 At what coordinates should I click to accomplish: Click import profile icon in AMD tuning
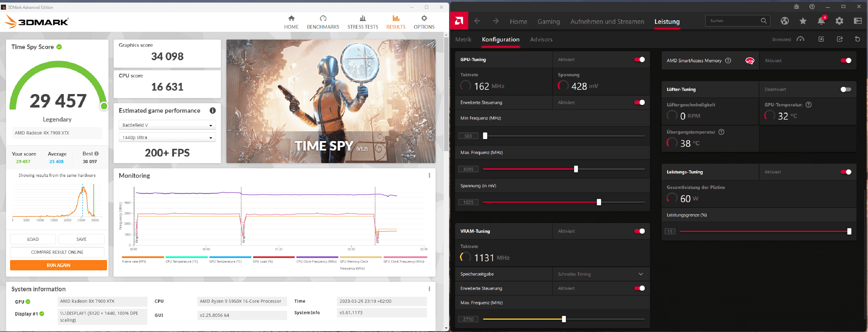tap(821, 39)
